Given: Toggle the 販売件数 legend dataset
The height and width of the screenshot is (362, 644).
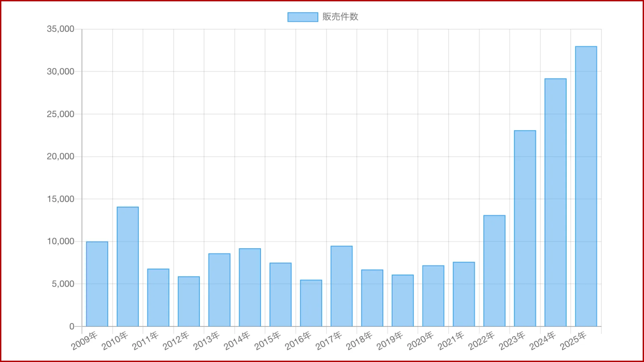Looking at the screenshot, I should click(x=340, y=17).
